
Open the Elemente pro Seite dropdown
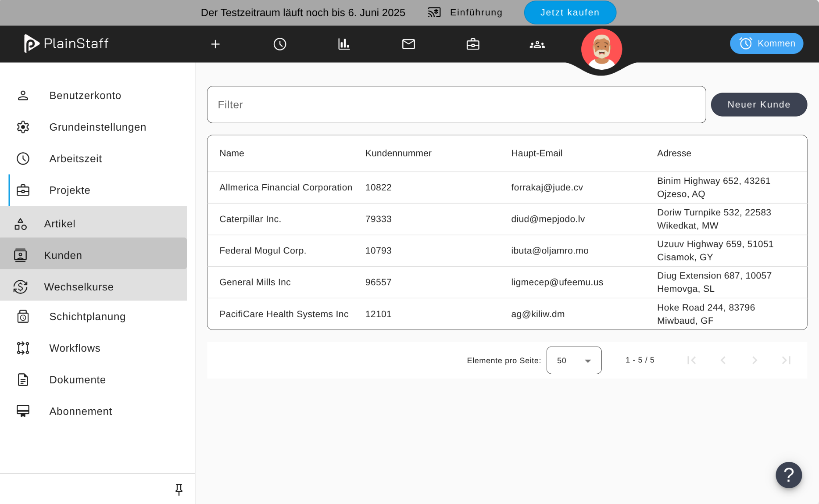[x=574, y=360]
